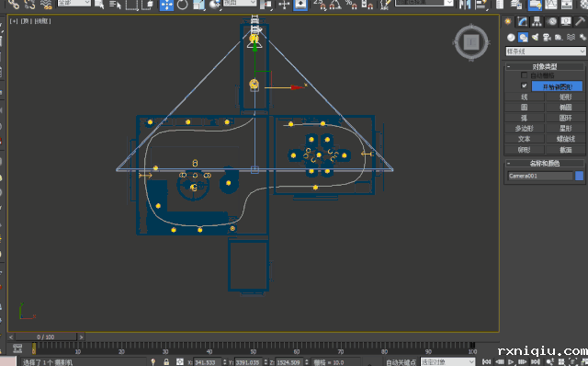The width and height of the screenshot is (588, 366).
Task: Select the Helpers create category
Action: [559, 37]
